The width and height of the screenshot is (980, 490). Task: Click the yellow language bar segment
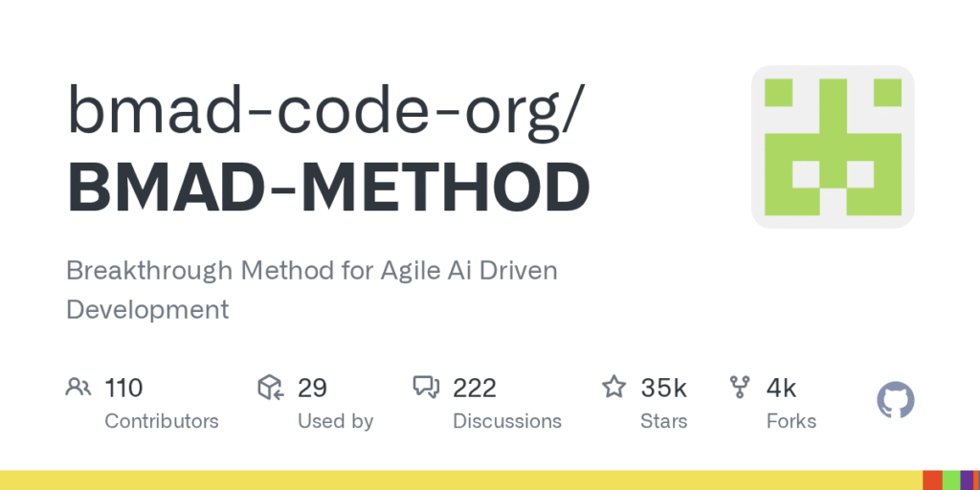(x=459, y=480)
